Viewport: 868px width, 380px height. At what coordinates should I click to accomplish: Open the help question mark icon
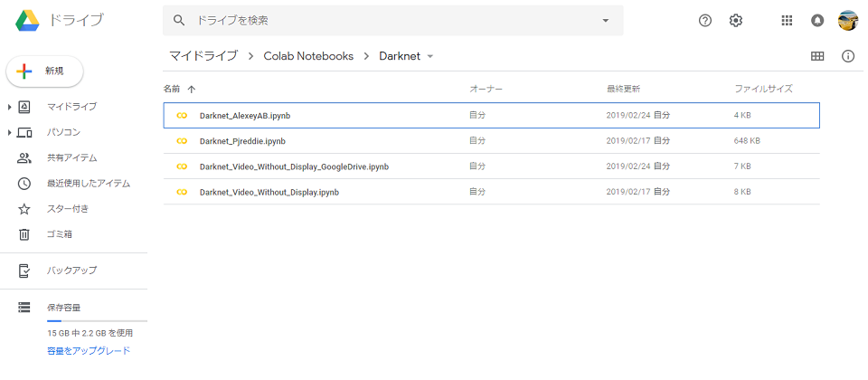(704, 21)
